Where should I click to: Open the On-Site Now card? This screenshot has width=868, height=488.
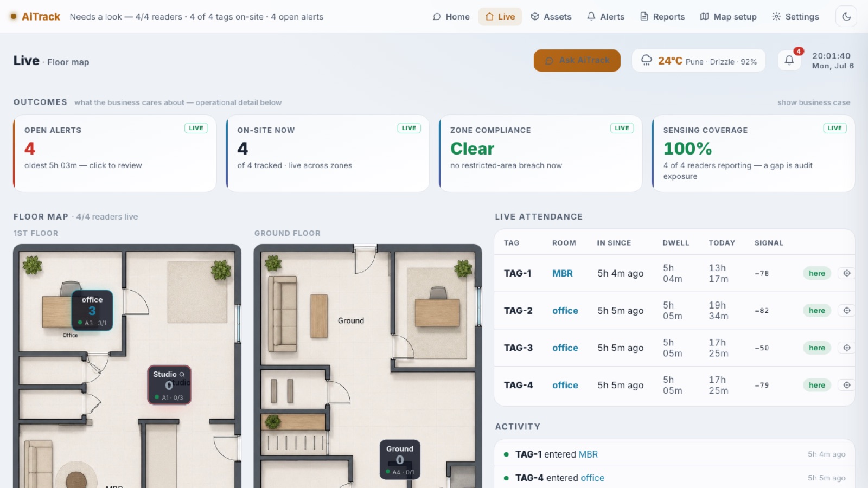[x=328, y=153]
